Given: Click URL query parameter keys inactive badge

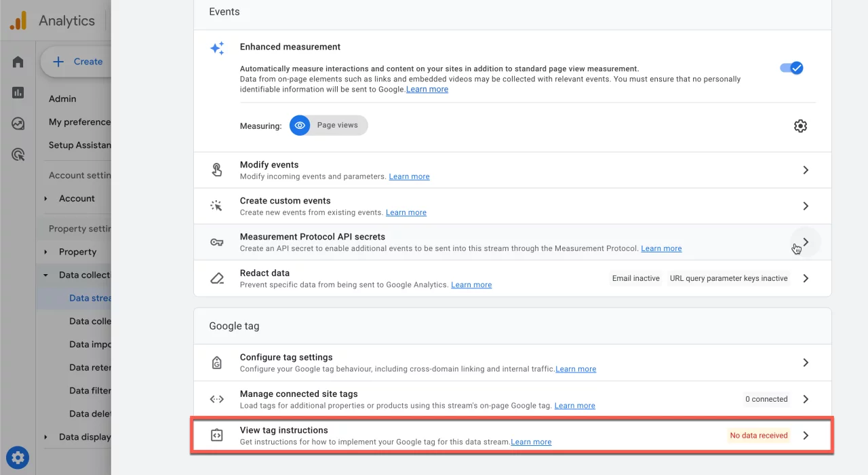Looking at the screenshot, I should click(x=729, y=278).
